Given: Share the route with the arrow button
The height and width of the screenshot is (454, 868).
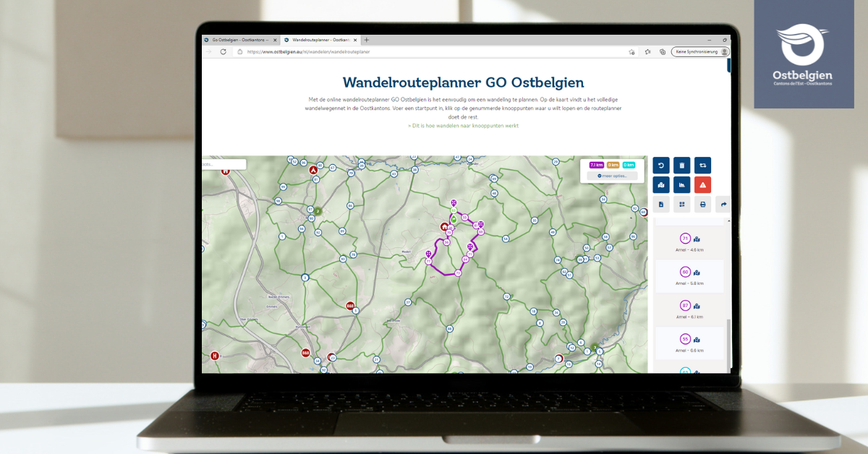Looking at the screenshot, I should point(723,205).
